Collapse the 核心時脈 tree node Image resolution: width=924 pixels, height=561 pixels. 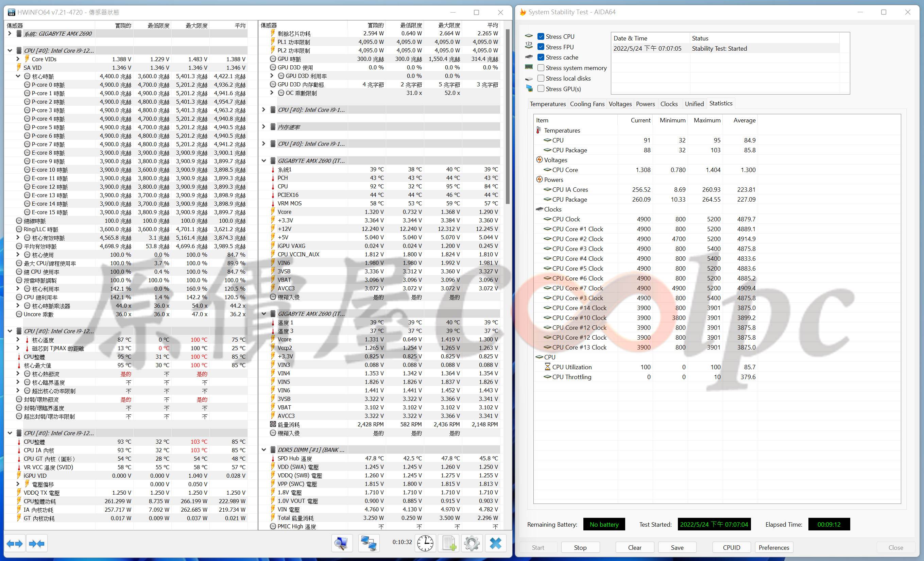18,76
